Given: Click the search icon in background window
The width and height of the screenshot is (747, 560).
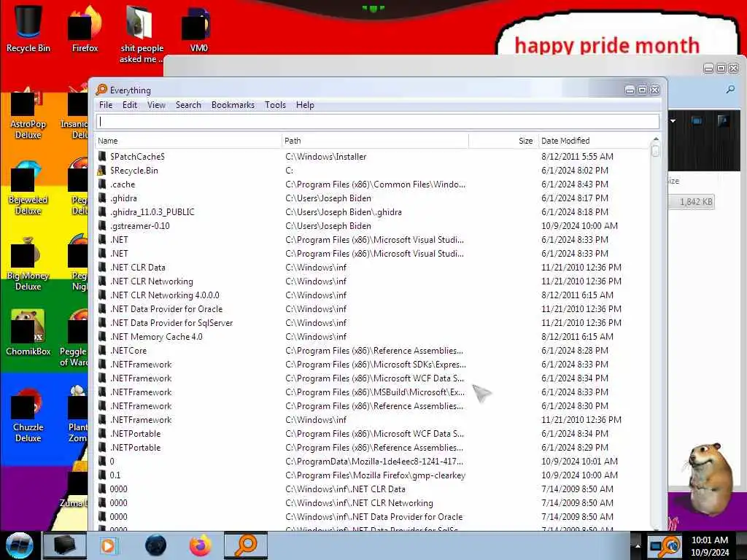Looking at the screenshot, I should click(730, 89).
